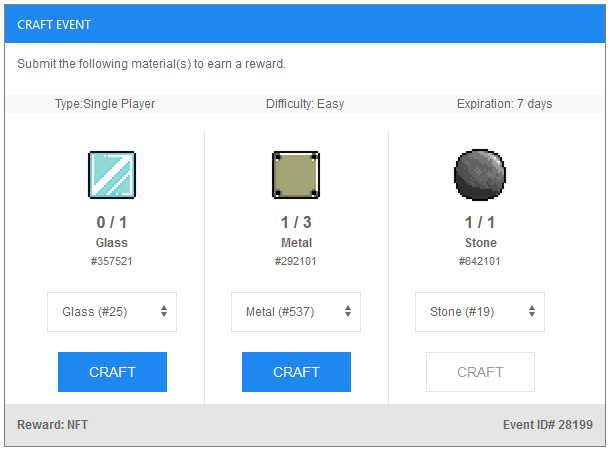Screen dimensions: 611x453
Task: Open the Metal (#537) dropdown
Action: click(296, 312)
